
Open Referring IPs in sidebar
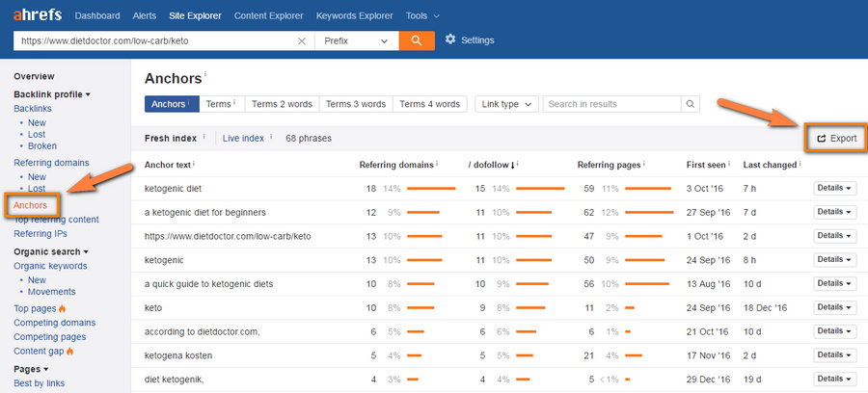coord(41,234)
